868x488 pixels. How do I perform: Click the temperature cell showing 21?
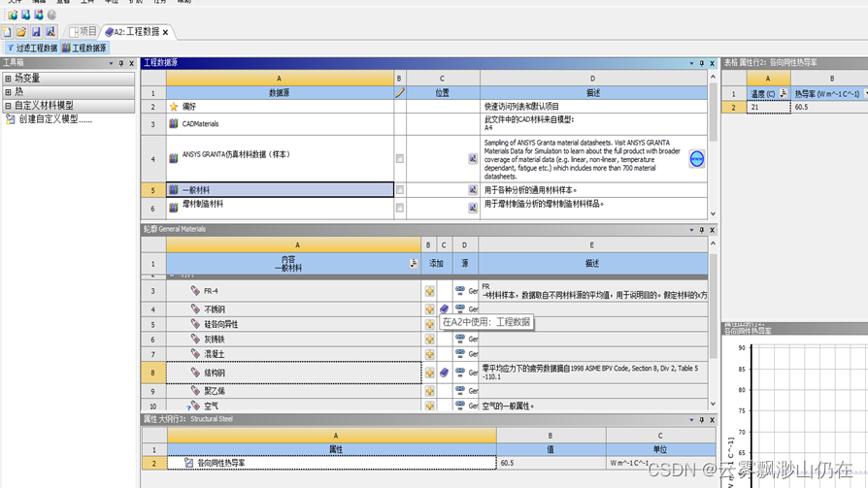768,107
